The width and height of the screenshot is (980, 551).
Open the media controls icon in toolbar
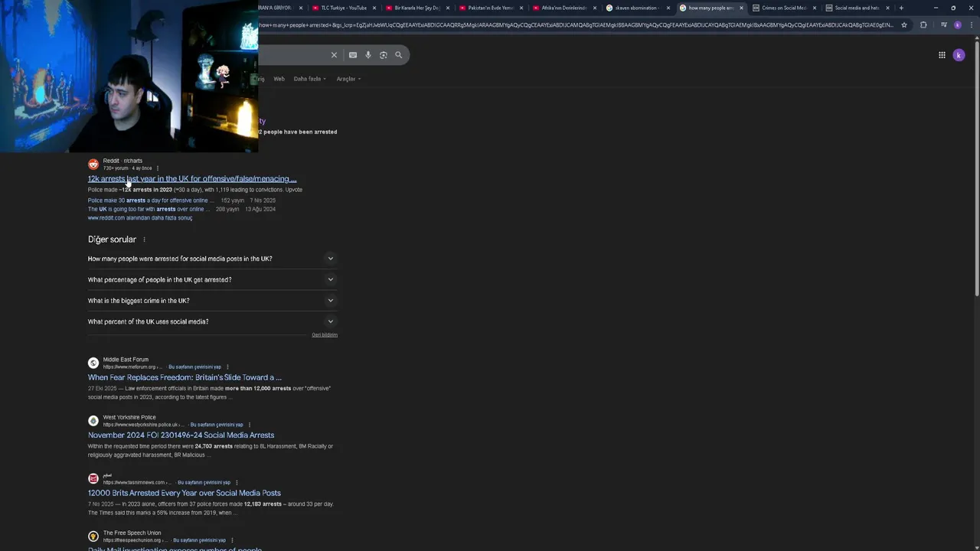pos(943,24)
